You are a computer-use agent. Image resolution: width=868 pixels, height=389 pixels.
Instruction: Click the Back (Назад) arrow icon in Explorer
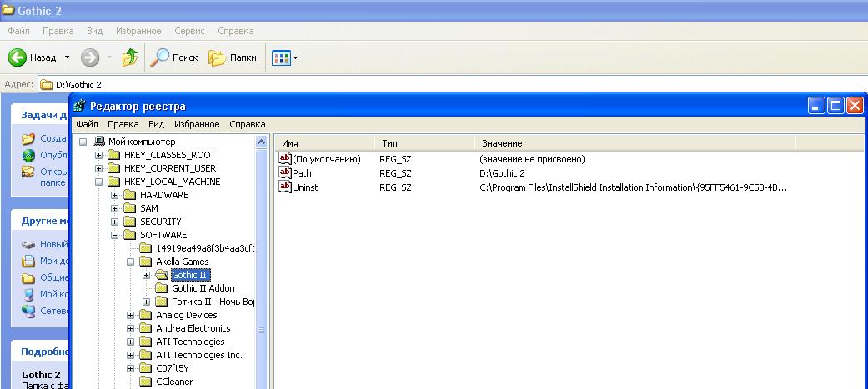[18, 57]
